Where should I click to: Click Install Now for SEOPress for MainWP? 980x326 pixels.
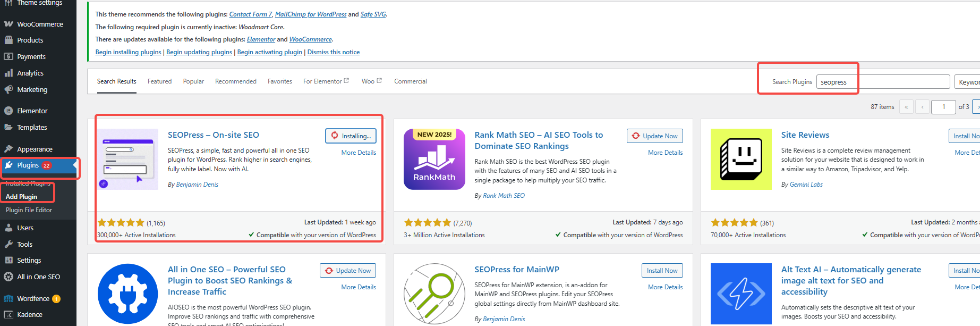pos(662,271)
